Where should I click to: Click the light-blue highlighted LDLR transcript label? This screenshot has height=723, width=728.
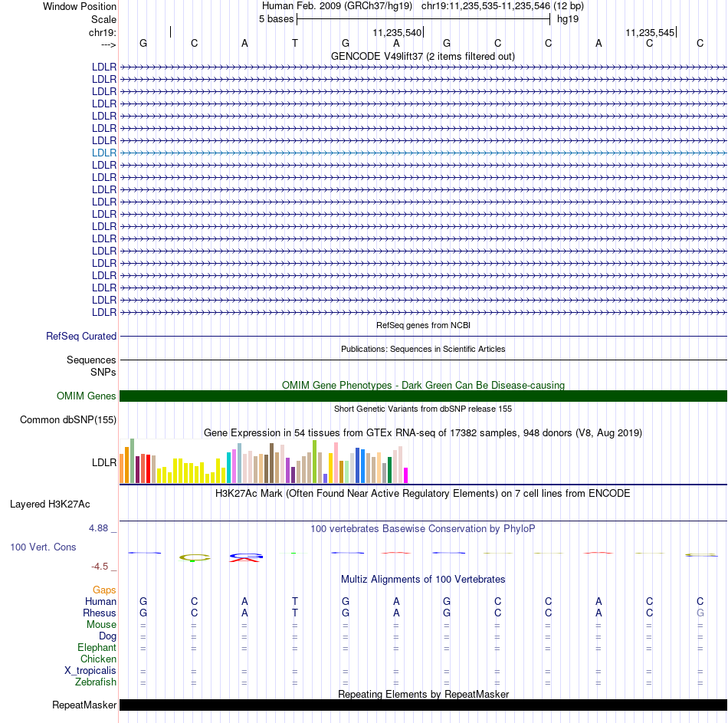pos(104,153)
